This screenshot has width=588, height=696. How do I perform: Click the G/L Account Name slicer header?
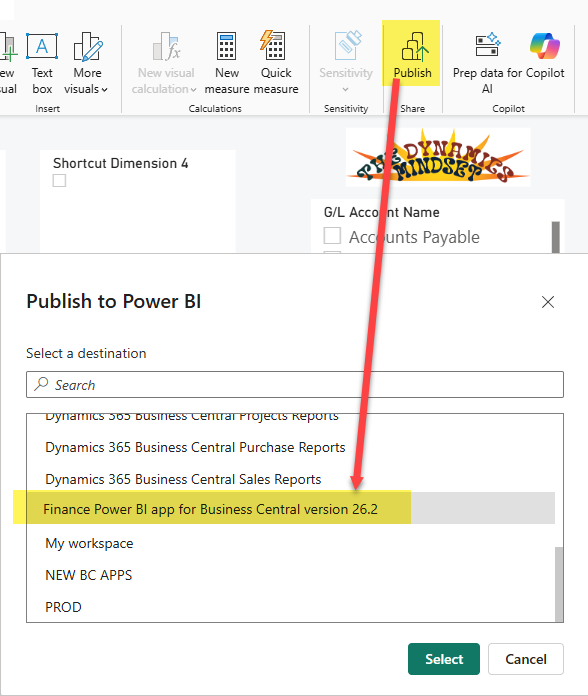pos(382,212)
